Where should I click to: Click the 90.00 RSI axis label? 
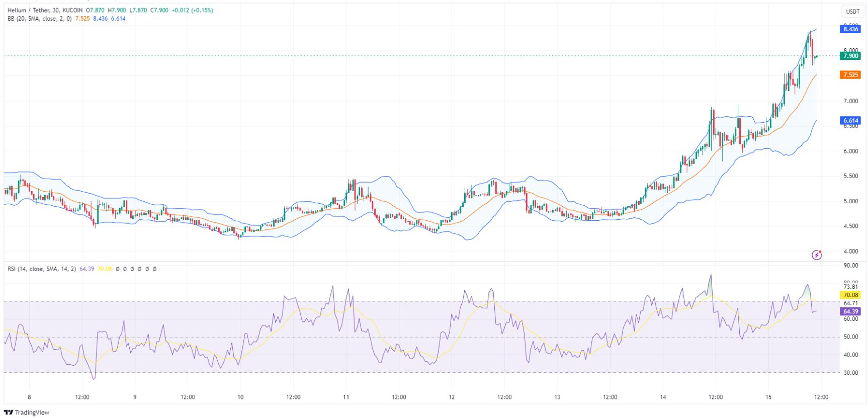(851, 266)
